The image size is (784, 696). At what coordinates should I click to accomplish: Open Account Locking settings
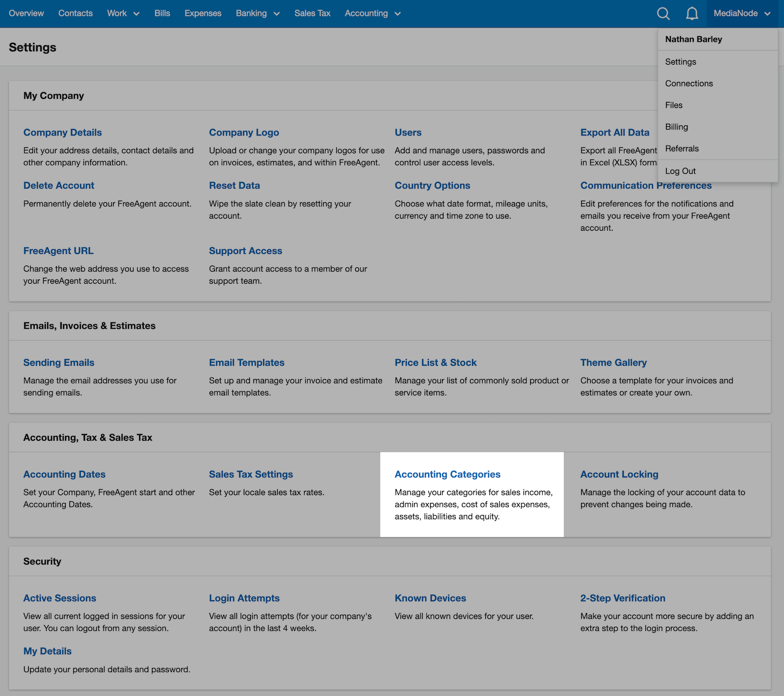pos(619,474)
